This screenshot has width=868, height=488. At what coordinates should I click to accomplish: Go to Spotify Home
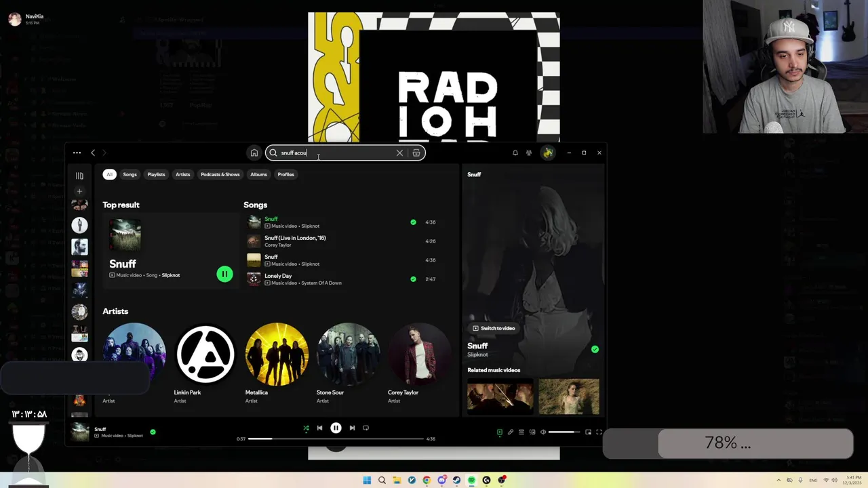point(254,152)
